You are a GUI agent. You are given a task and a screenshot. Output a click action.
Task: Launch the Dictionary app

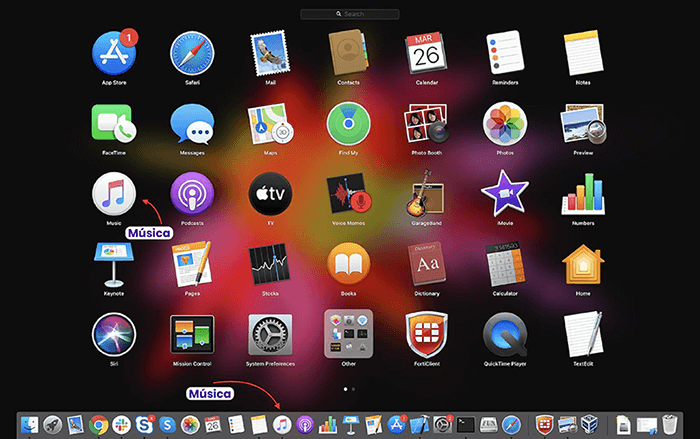[x=427, y=263]
